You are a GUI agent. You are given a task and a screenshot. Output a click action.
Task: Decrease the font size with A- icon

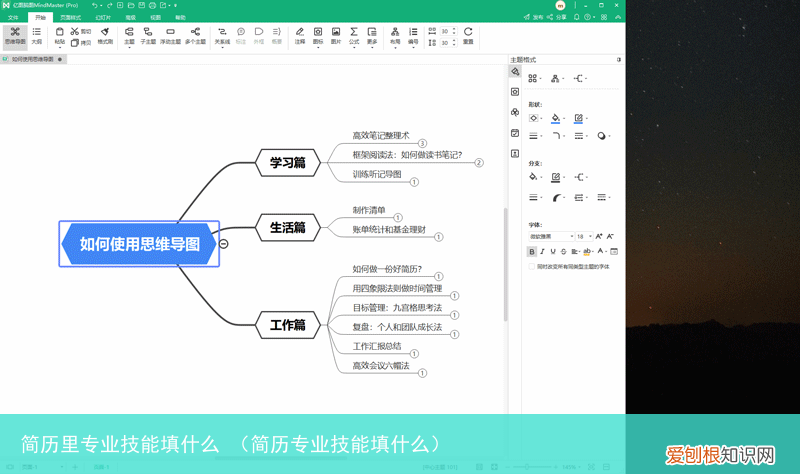pyautogui.click(x=610, y=236)
